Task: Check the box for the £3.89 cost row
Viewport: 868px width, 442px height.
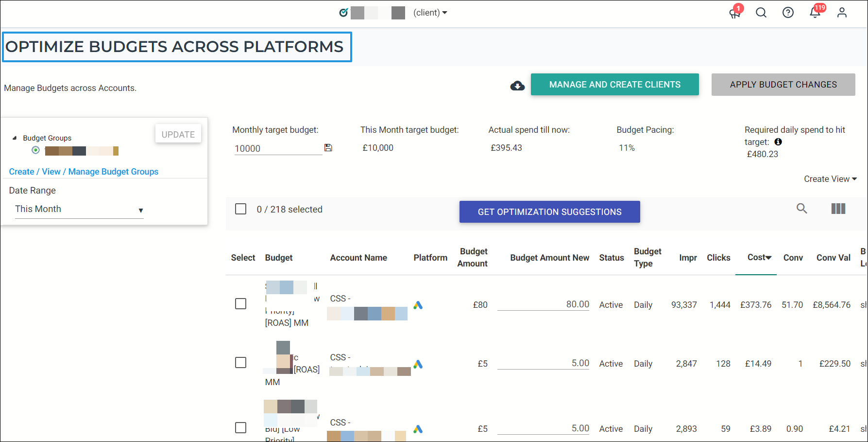Action: (x=240, y=428)
